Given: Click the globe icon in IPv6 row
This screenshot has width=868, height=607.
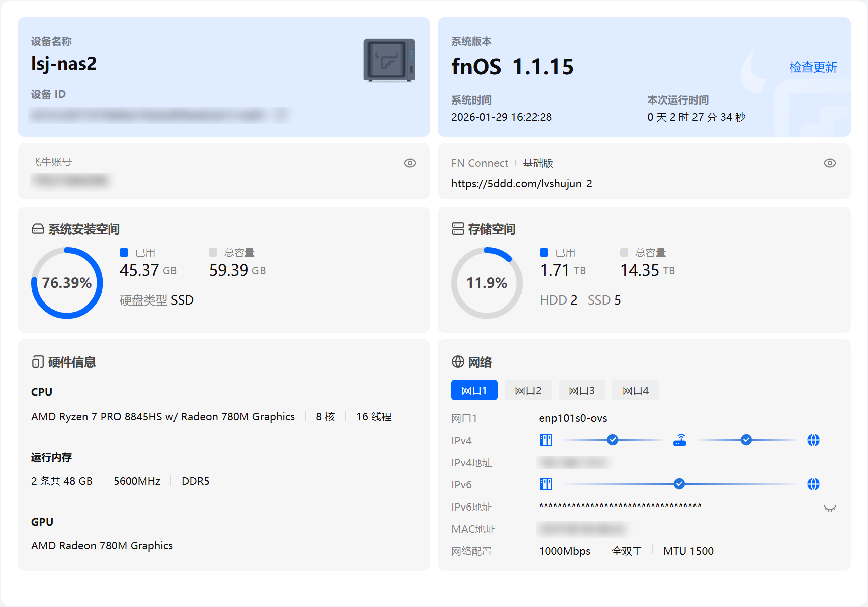Looking at the screenshot, I should tap(813, 484).
